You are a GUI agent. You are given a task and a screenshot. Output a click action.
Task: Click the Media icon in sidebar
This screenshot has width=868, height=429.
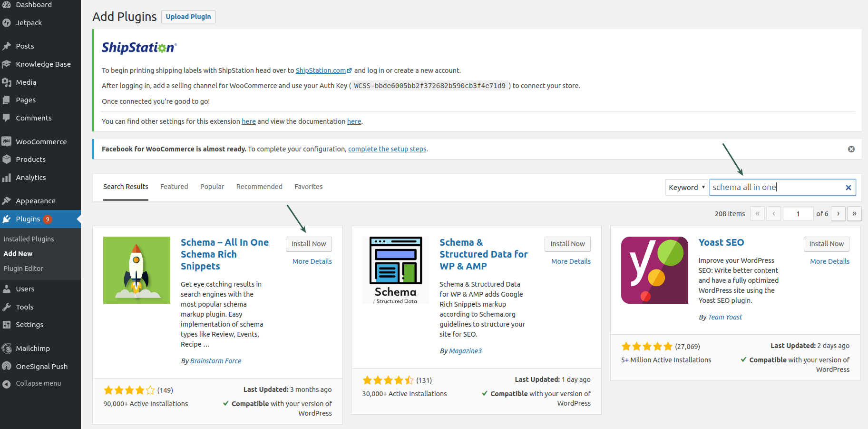7,82
